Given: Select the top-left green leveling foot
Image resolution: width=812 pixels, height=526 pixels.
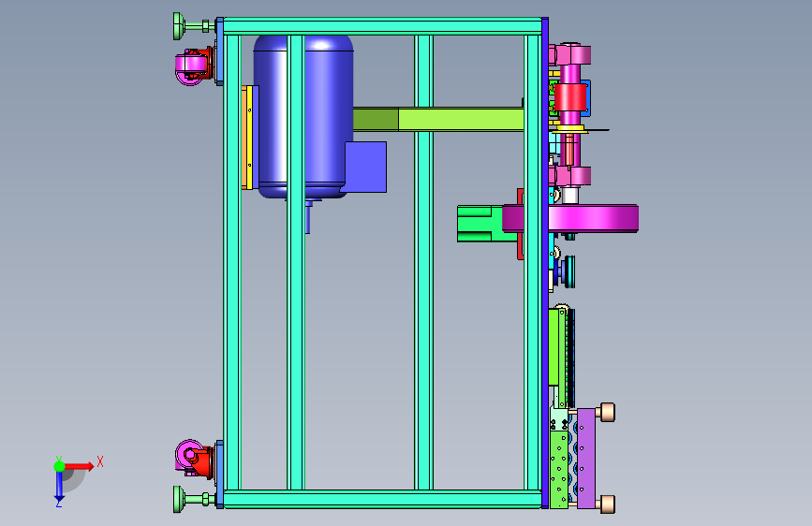Looking at the screenshot, I should pos(192,26).
